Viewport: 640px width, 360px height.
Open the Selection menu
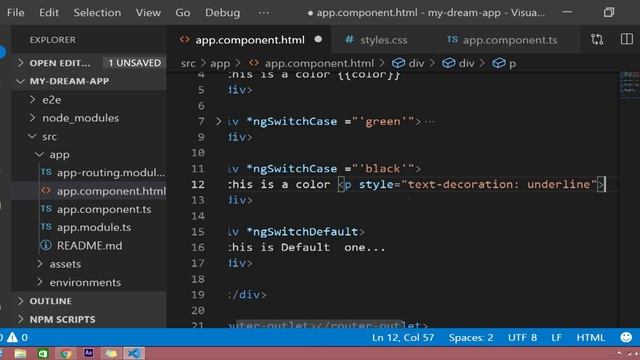pyautogui.click(x=97, y=13)
